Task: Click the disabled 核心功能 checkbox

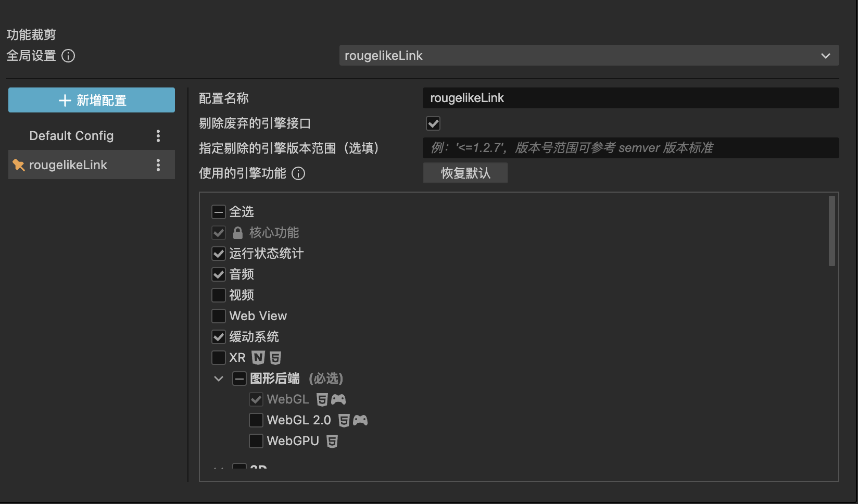Action: tap(219, 233)
